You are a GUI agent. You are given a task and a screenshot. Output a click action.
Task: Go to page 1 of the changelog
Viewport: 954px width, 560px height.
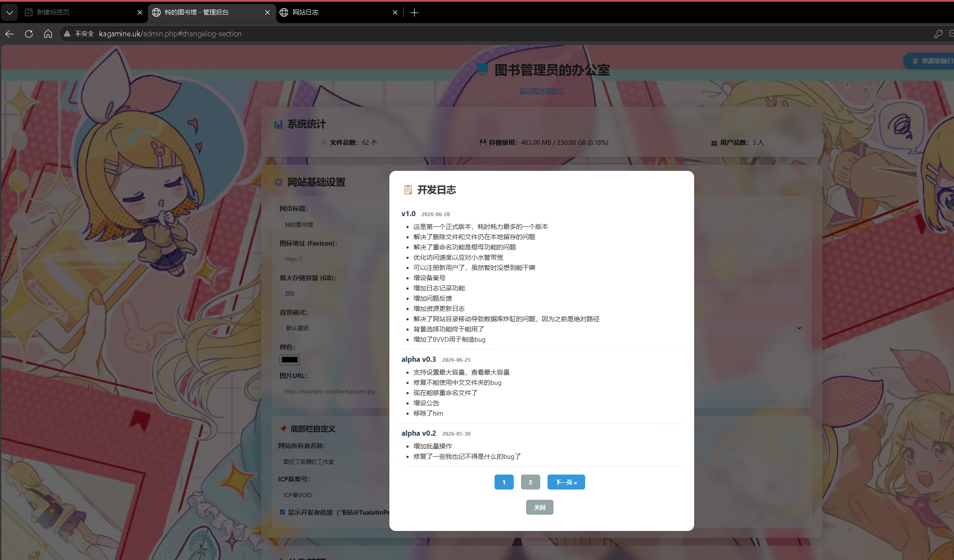(504, 482)
